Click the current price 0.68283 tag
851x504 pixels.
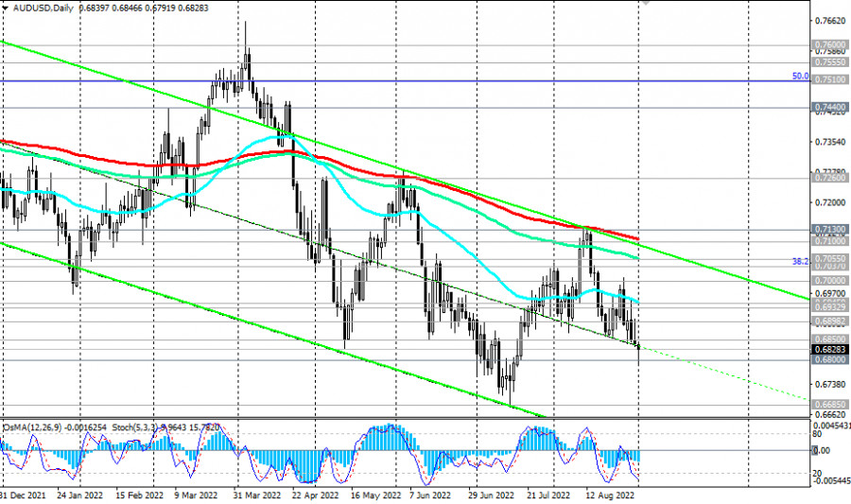tap(828, 349)
